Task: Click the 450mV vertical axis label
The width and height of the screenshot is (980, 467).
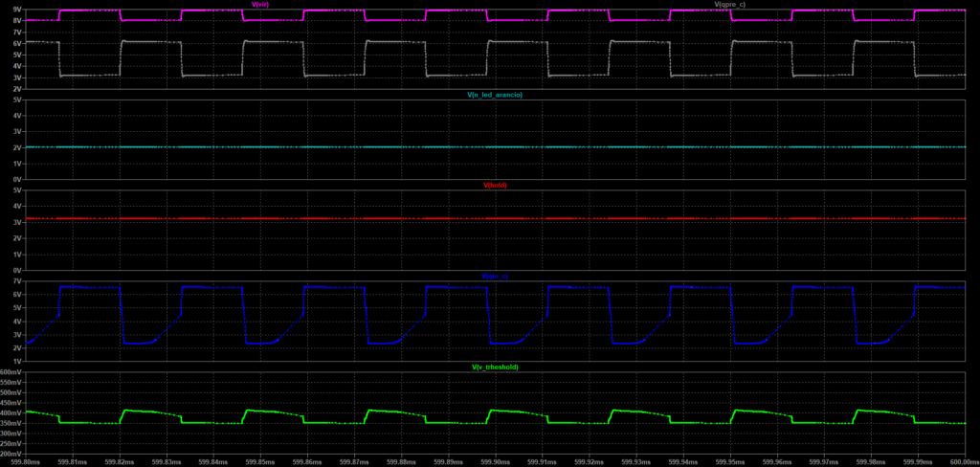Action: coord(11,403)
